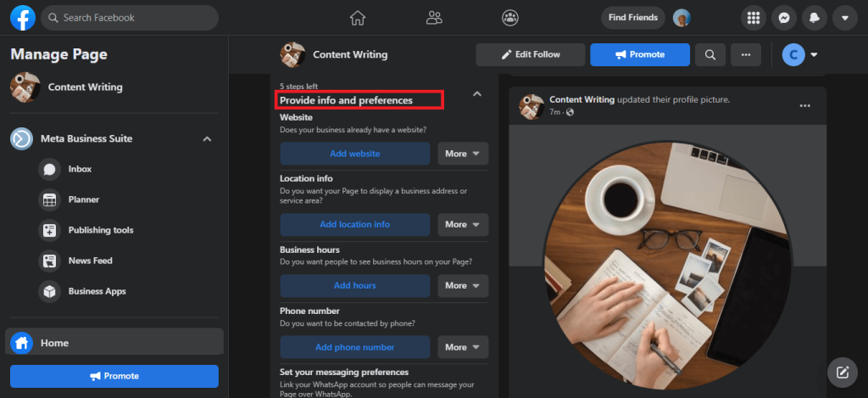Select Home in Manage Page sidebar
This screenshot has height=398, width=868.
[x=114, y=343]
